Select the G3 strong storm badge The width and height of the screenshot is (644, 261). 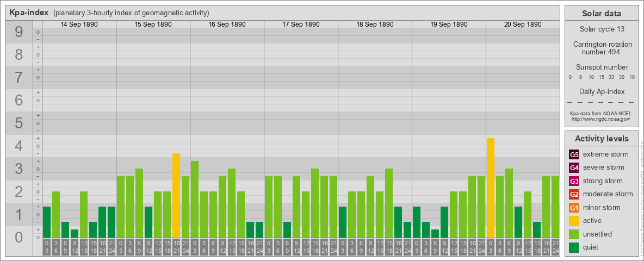[x=574, y=181]
